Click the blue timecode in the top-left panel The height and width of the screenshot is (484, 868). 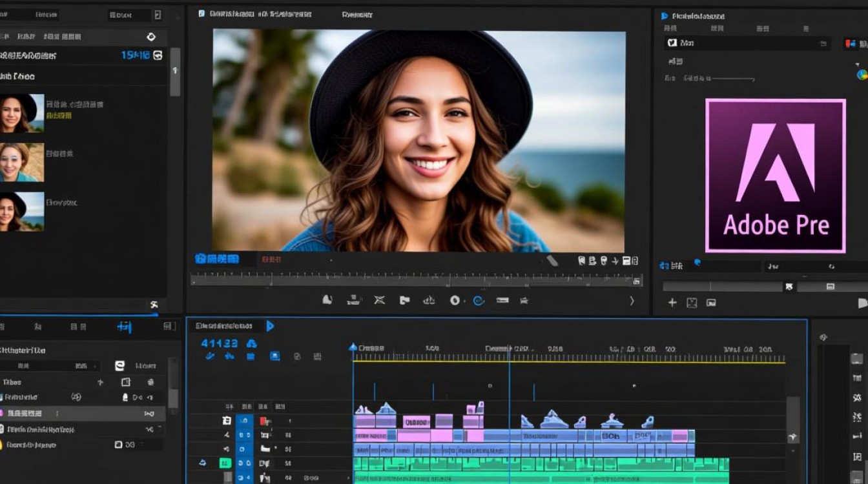pos(136,55)
